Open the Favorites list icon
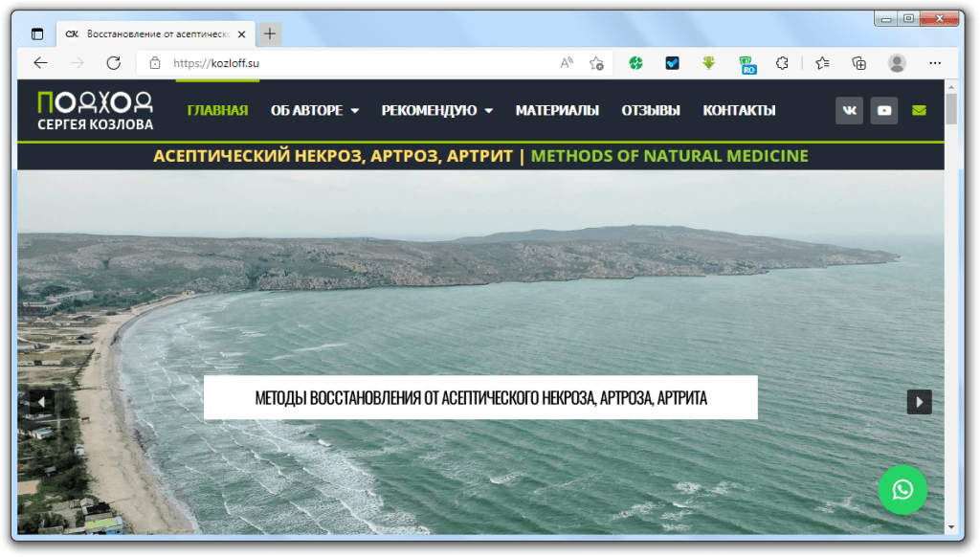980x557 pixels. coord(822,63)
